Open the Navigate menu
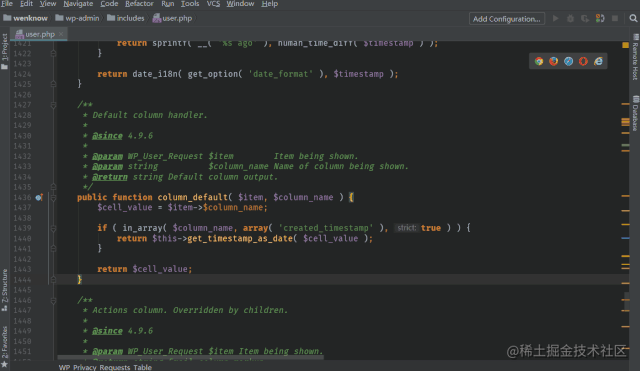 coord(78,4)
